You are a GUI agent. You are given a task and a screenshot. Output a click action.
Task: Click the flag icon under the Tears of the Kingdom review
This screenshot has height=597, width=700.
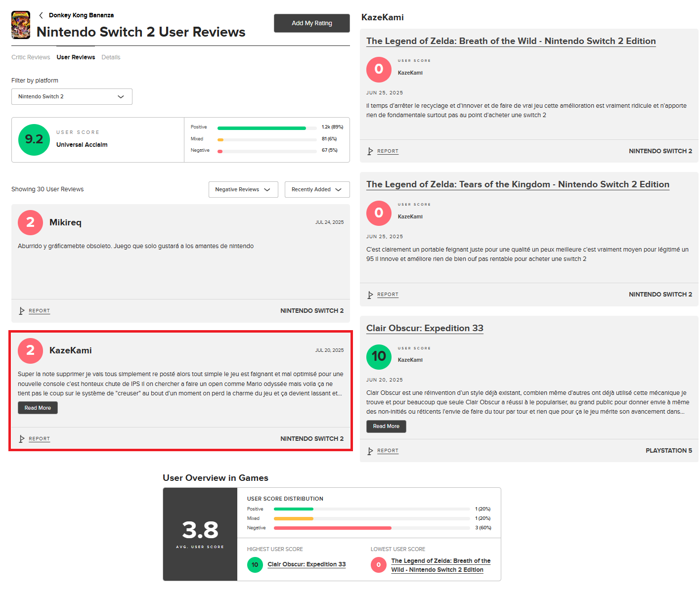(370, 295)
